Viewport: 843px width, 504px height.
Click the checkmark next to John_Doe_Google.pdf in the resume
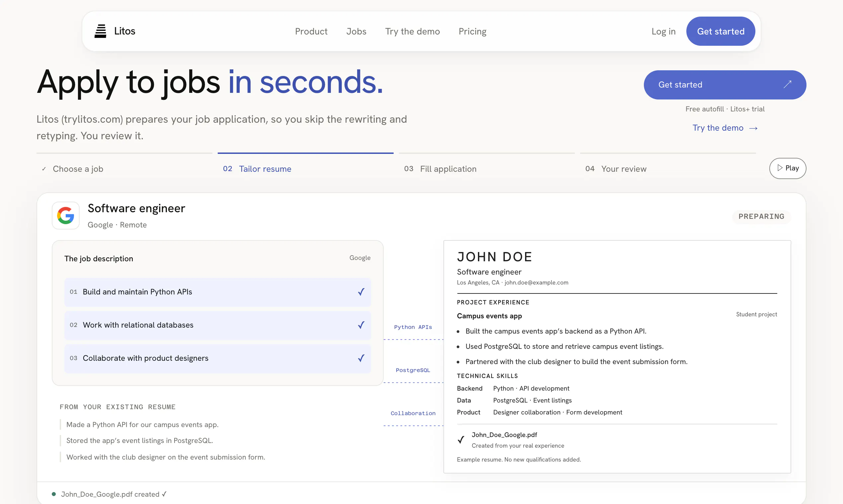(x=461, y=440)
